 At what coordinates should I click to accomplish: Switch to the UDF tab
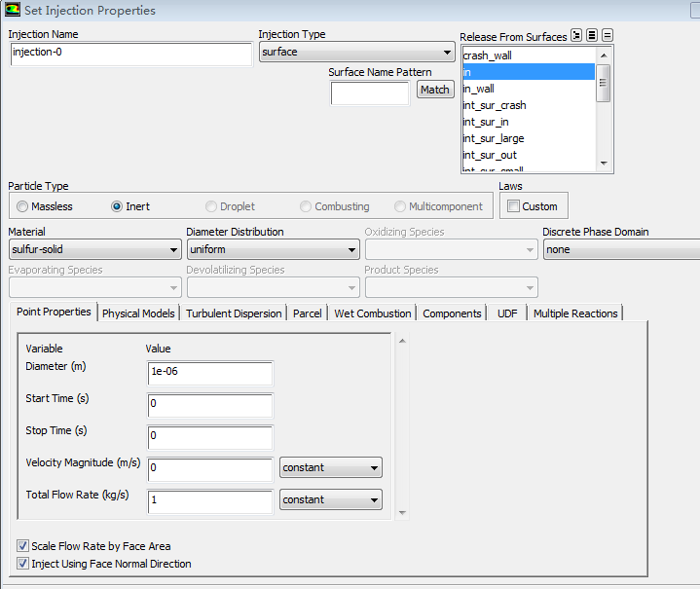pos(507,313)
